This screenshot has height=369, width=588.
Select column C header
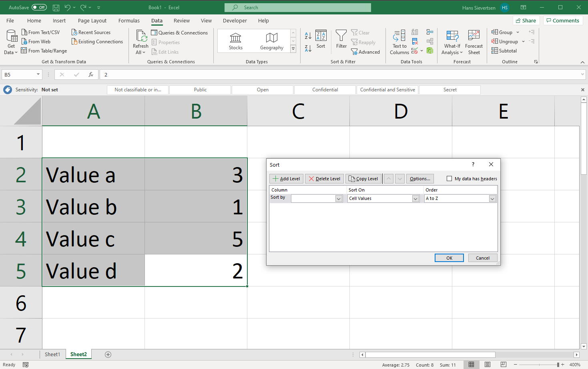point(298,111)
